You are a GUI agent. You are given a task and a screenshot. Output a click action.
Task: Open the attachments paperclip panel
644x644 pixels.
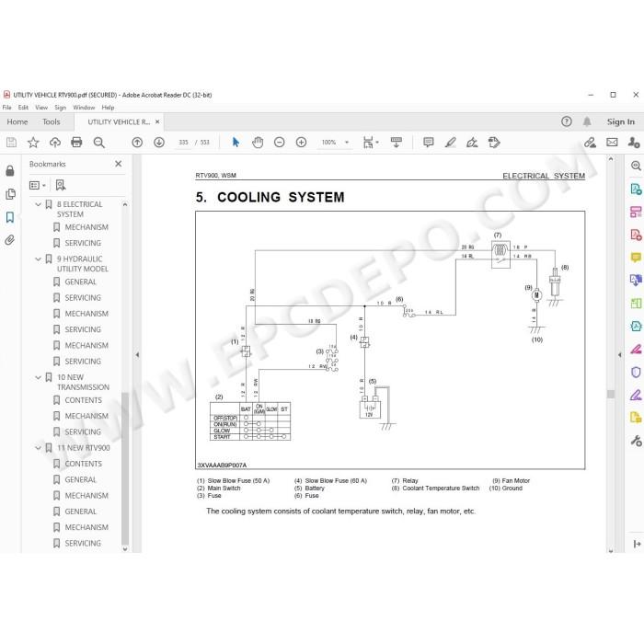[10, 240]
